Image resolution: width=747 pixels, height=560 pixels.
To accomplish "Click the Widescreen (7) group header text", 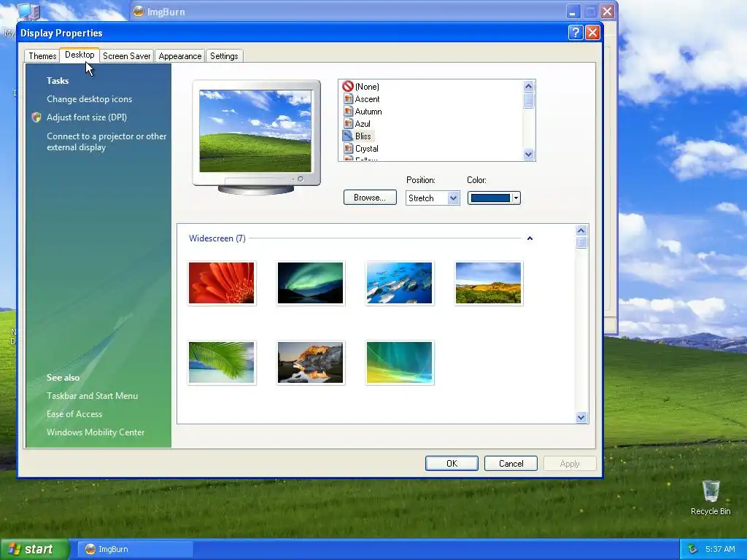I will click(x=217, y=238).
